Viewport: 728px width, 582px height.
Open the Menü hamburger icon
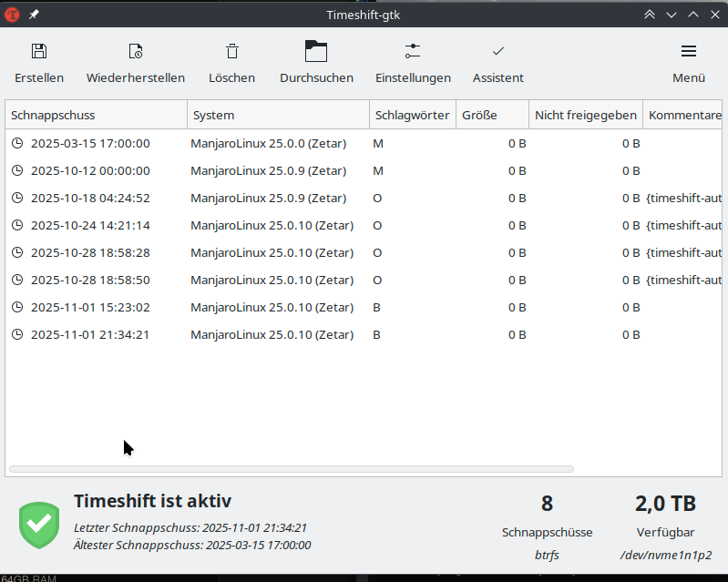pos(689,51)
